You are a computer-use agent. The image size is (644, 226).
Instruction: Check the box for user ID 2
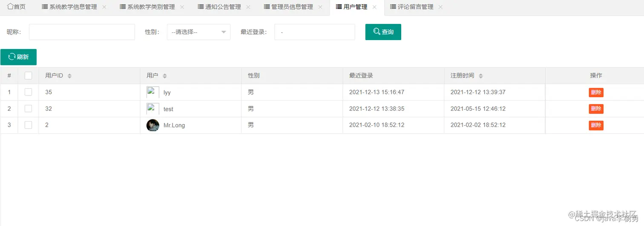click(x=29, y=125)
